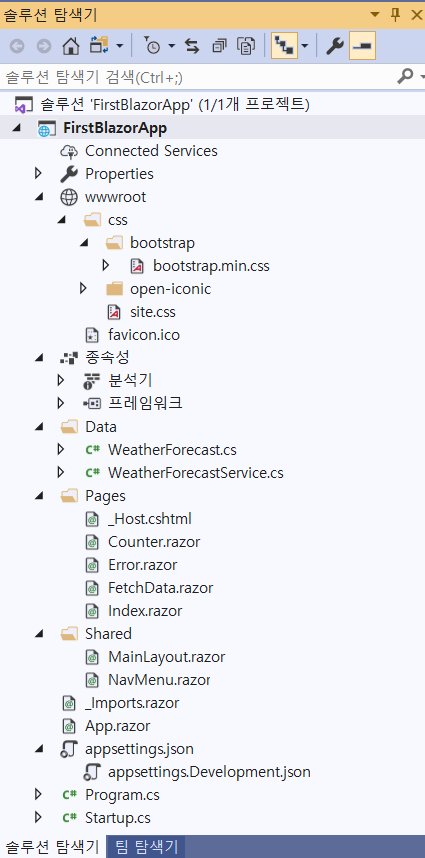Viewport: 425px width, 858px height.
Task: Click the Collapse All icon
Action: 219,47
